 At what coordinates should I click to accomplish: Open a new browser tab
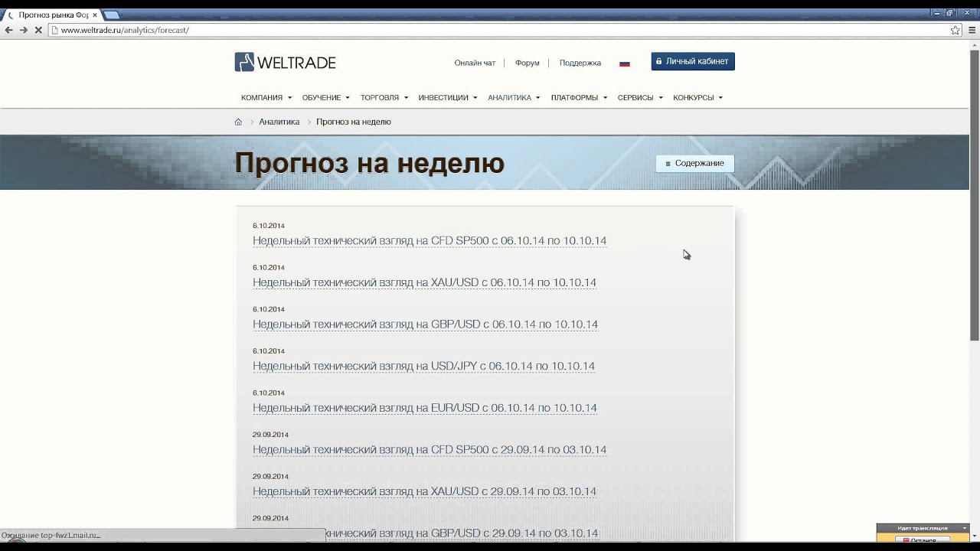coord(111,15)
